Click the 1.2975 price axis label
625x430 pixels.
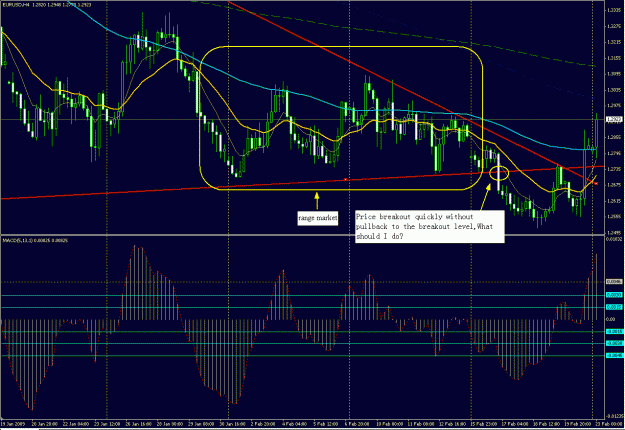point(614,106)
